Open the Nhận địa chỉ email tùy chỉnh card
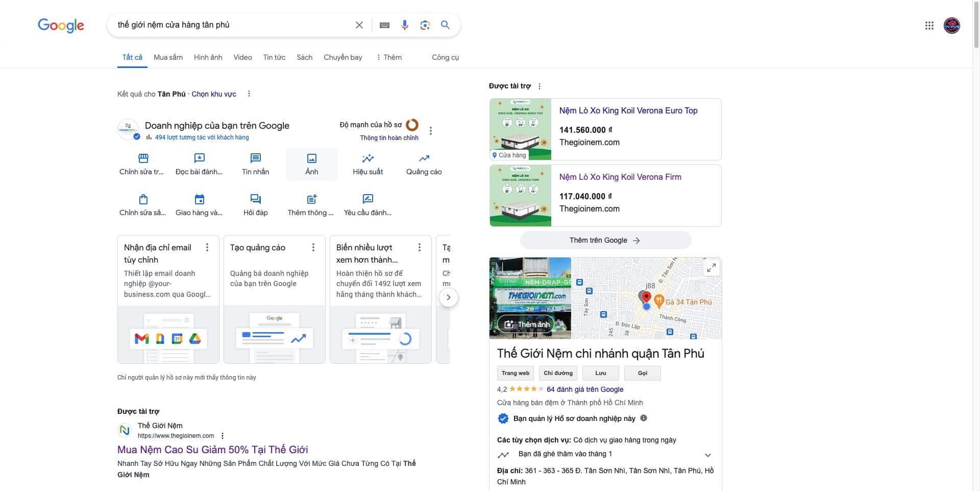Image resolution: width=980 pixels, height=491 pixels. (x=168, y=299)
